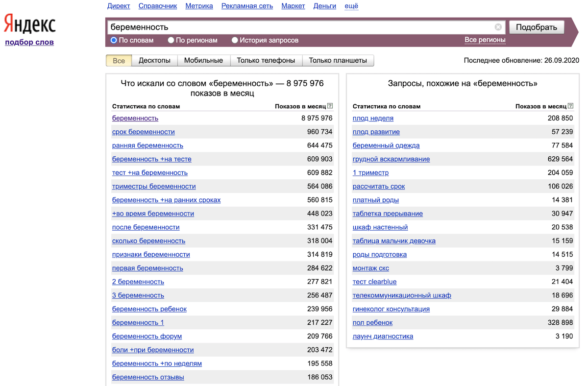Switch to the 'Десктопы' tab

(x=154, y=60)
